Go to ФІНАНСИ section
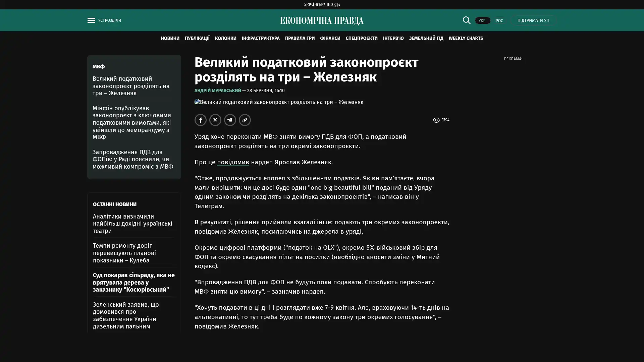 click(x=330, y=38)
